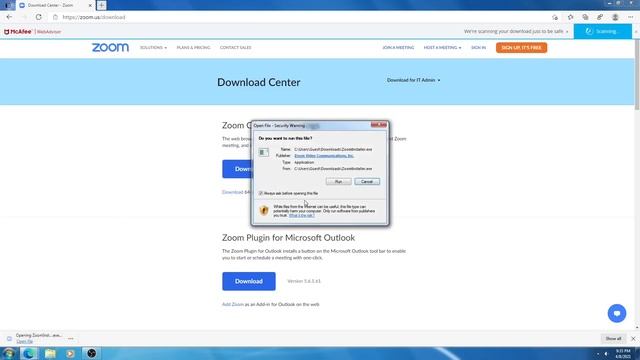Click the volume icon in system tray
Viewport: 640px width, 360px height.
point(606,354)
